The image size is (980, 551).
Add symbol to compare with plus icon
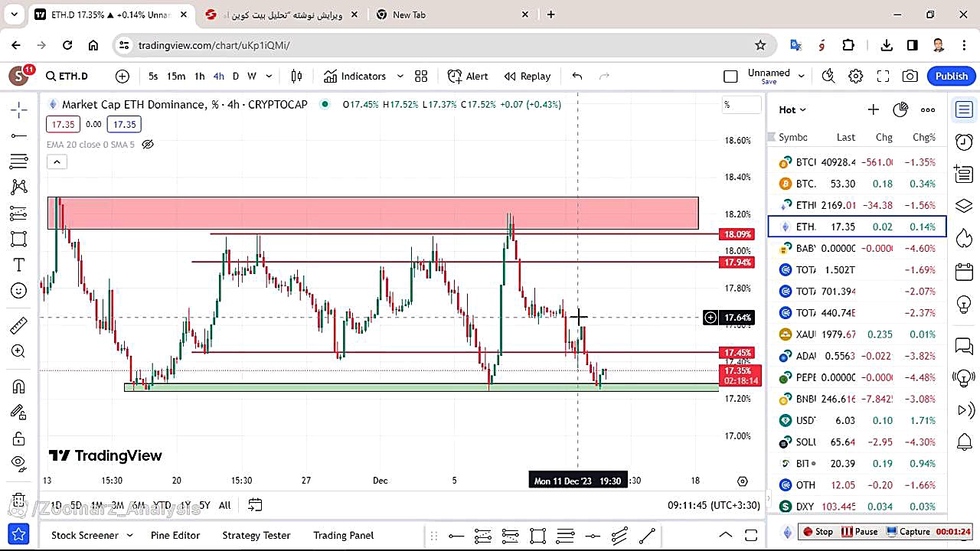[x=122, y=76]
